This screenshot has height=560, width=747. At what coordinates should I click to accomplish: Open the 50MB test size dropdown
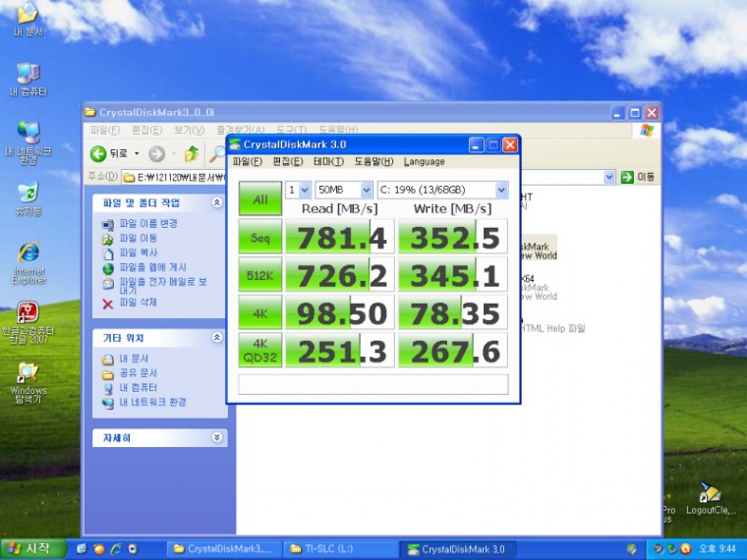point(343,190)
